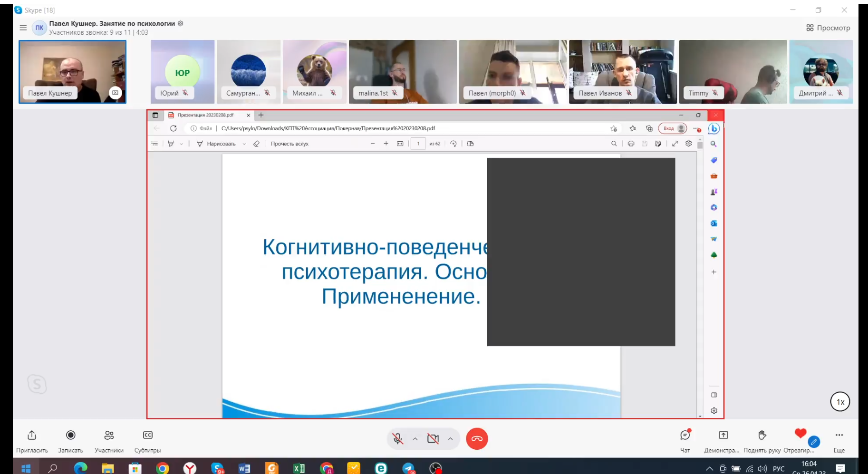Expand Нарисовать pen options dropdown

click(244, 144)
